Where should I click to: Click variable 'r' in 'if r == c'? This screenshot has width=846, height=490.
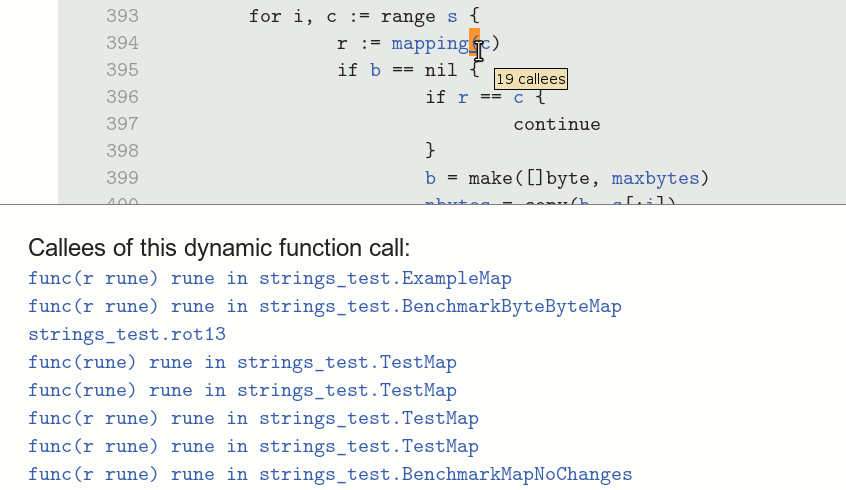click(x=463, y=97)
